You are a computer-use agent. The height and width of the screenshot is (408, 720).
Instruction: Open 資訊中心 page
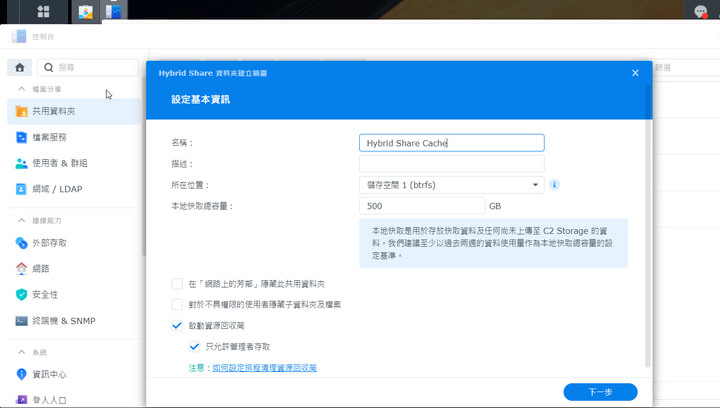pos(74,374)
